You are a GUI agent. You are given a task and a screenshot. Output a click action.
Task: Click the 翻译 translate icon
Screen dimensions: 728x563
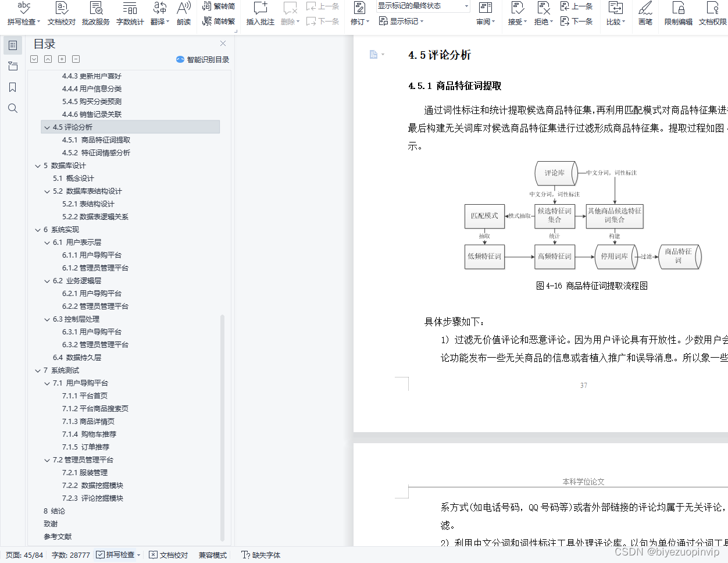pyautogui.click(x=160, y=8)
